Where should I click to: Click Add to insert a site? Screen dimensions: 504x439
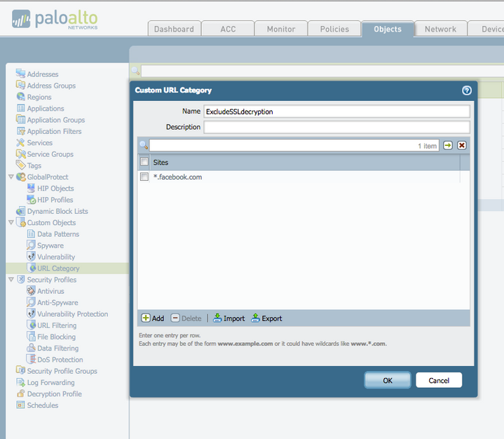point(153,318)
